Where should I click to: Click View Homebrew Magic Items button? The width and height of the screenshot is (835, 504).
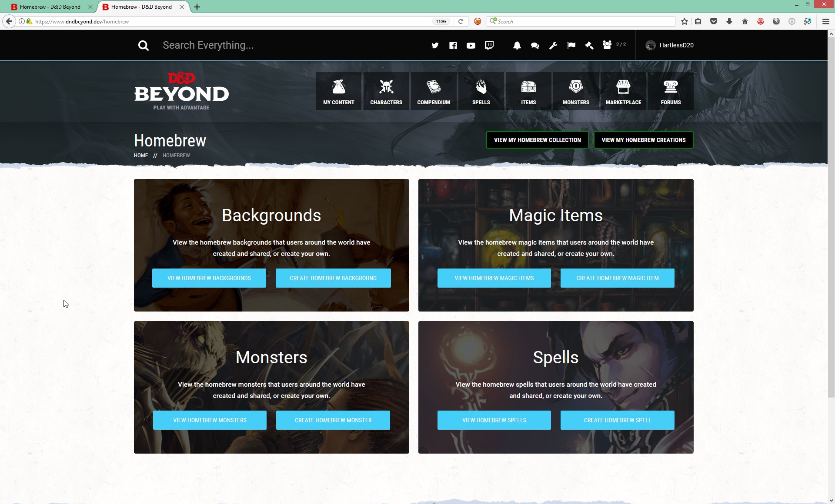[x=494, y=278]
